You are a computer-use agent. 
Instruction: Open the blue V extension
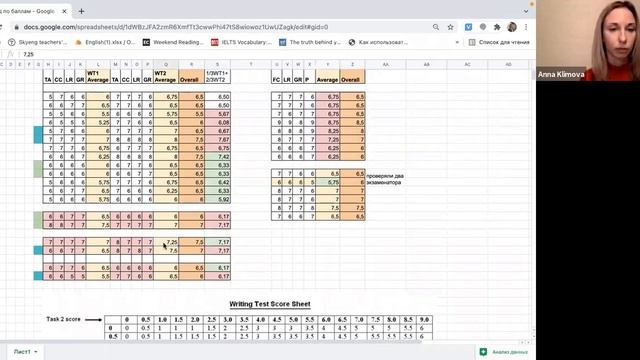(468, 27)
